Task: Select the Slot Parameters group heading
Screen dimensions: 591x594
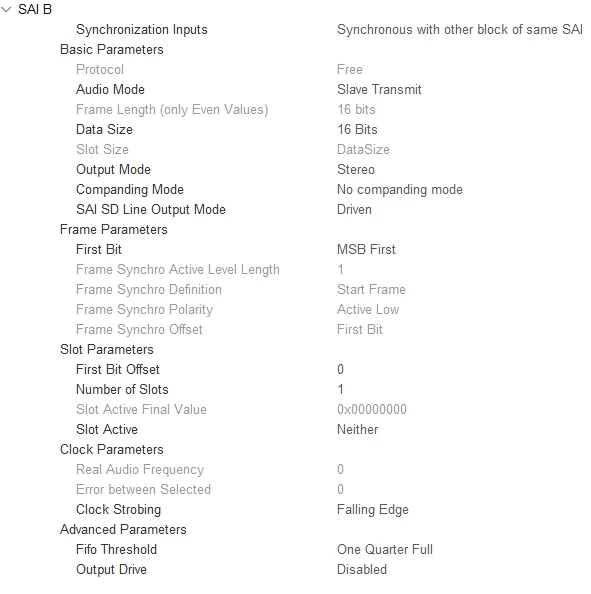Action: tap(107, 350)
